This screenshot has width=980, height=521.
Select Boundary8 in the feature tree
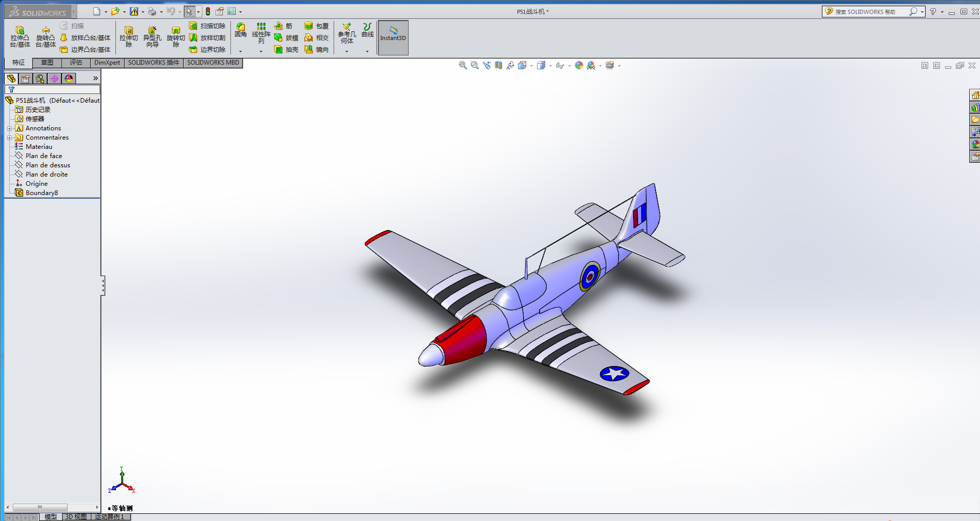[x=42, y=193]
